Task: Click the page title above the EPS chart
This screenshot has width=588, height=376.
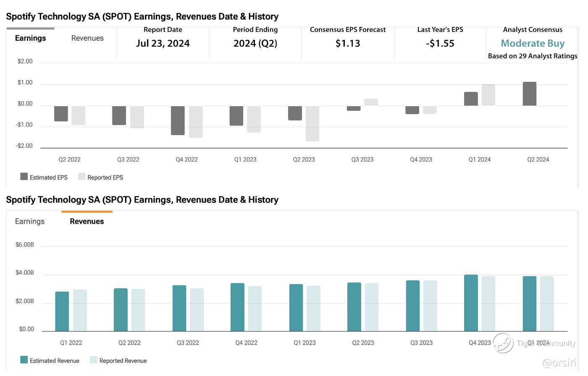Action: click(142, 17)
